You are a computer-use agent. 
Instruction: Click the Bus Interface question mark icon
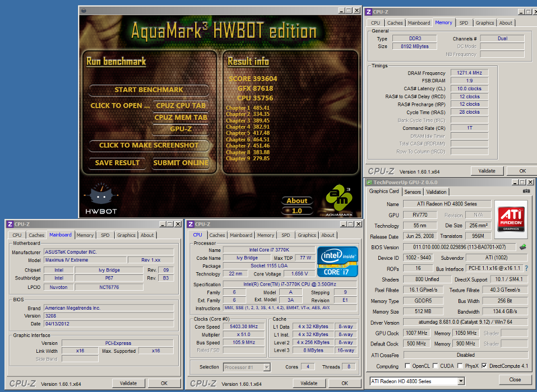coord(526,268)
